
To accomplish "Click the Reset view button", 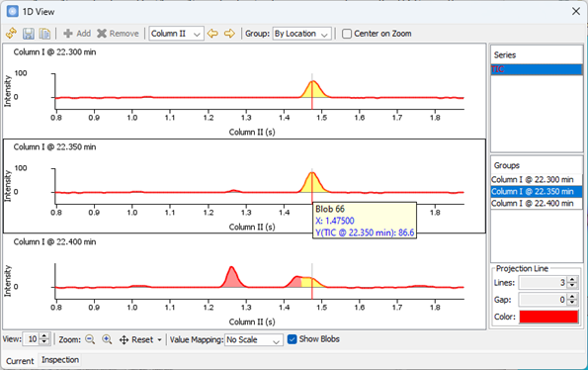I will coord(135,340).
